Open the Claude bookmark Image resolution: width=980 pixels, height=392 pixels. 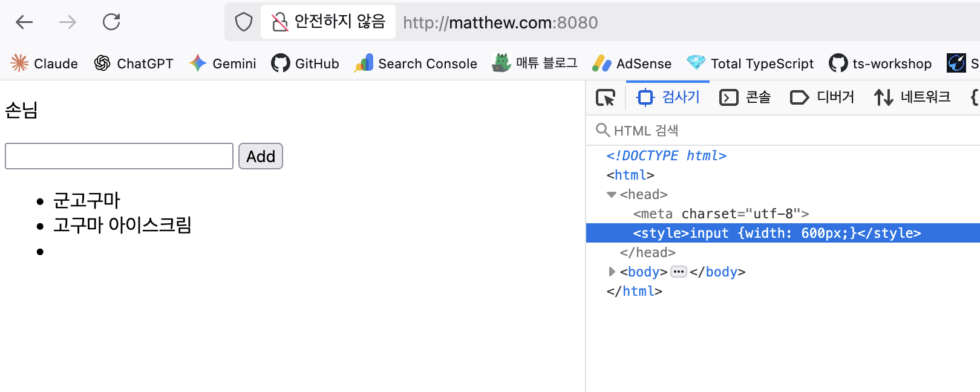[44, 64]
